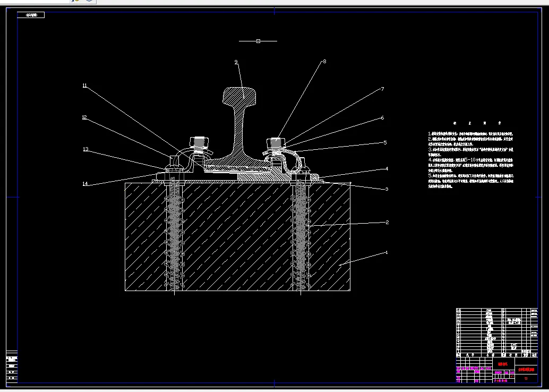Screen dimensions: 549x392
Task: Select the technical requirements heading text
Action: click(x=477, y=123)
